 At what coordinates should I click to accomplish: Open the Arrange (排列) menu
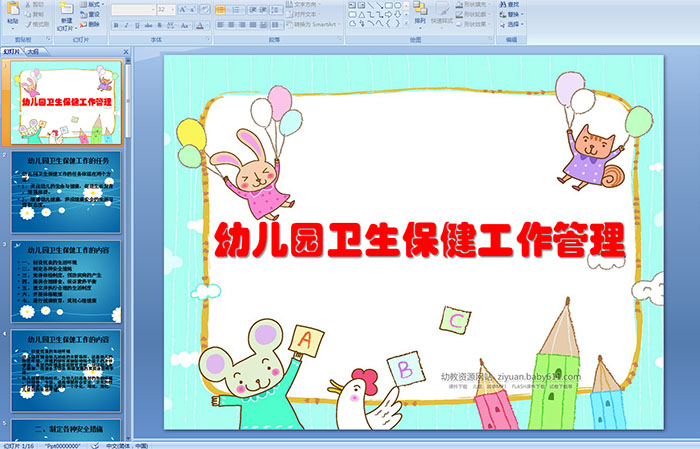point(420,13)
